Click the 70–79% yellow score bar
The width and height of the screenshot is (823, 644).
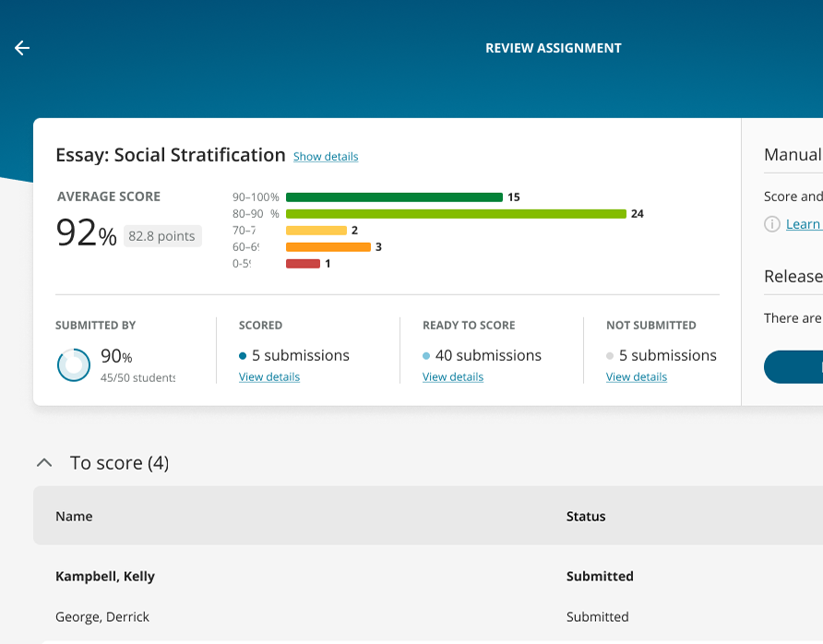pos(316,231)
